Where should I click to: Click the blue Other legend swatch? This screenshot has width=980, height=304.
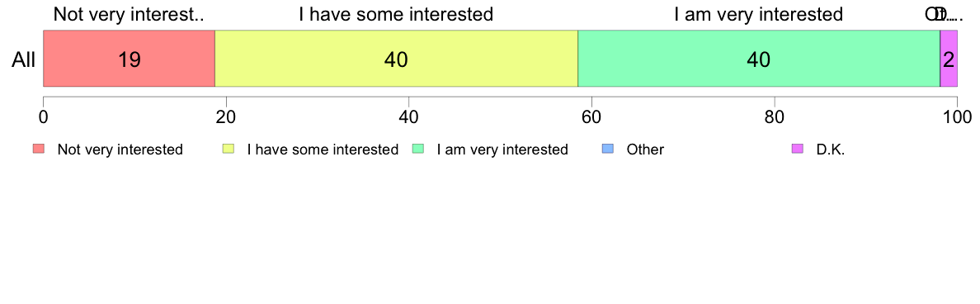click(x=607, y=149)
